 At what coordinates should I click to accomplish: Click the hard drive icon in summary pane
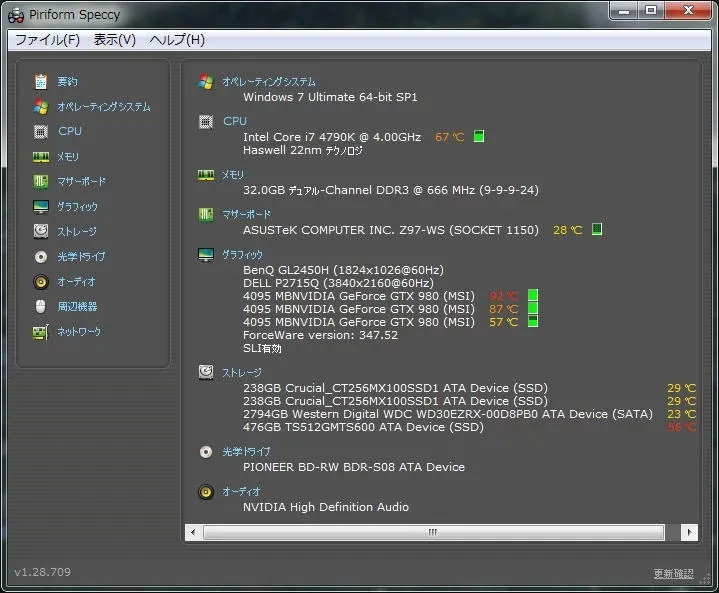point(206,372)
